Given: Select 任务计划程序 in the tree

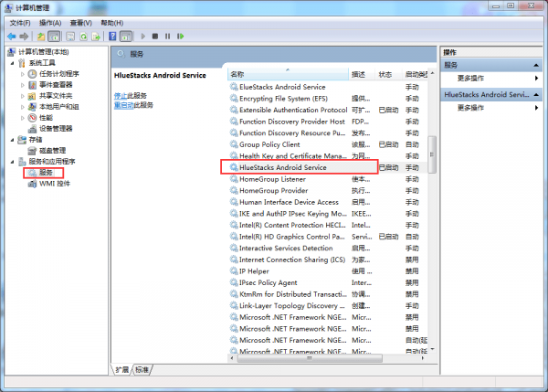Looking at the screenshot, I should pos(58,74).
